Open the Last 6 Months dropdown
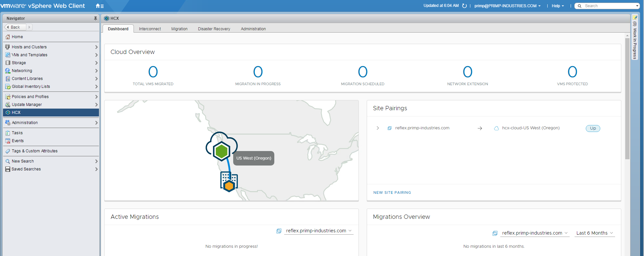 tap(595, 233)
